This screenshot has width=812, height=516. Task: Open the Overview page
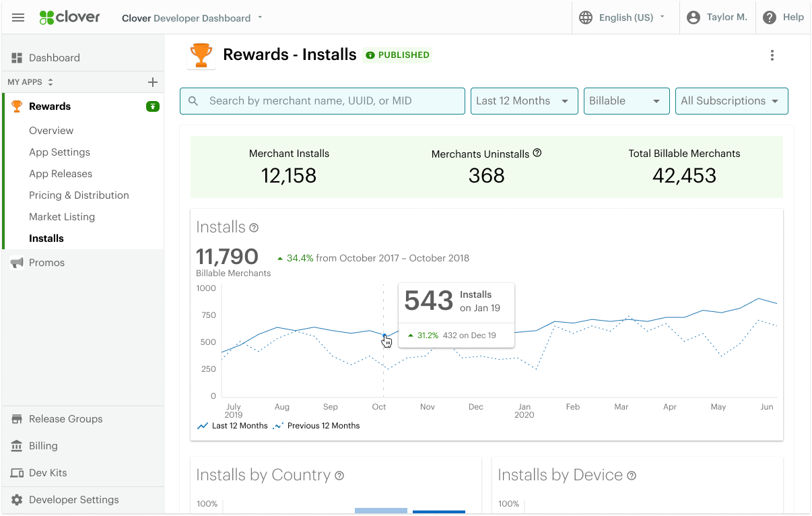pos(51,131)
